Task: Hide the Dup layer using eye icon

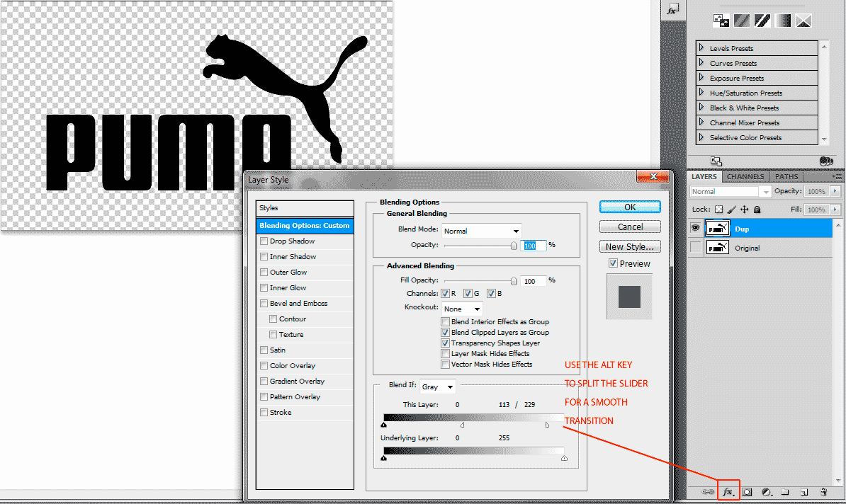Action: (696, 228)
